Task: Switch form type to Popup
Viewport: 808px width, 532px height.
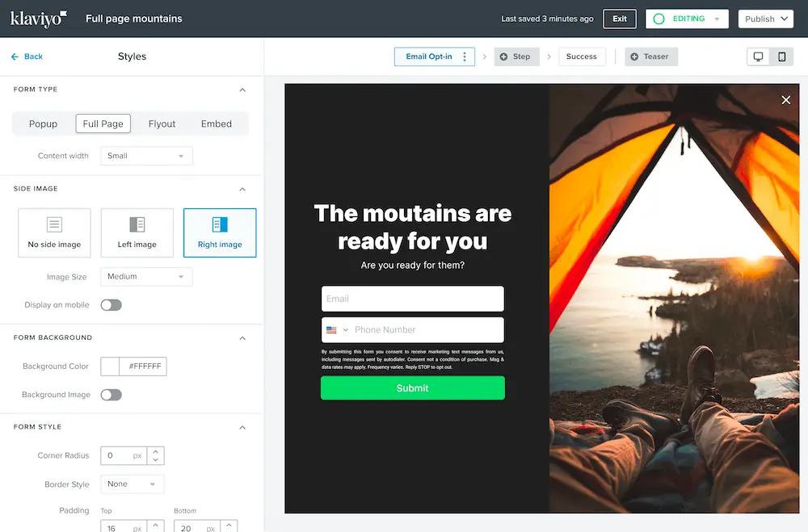Action: pos(42,123)
